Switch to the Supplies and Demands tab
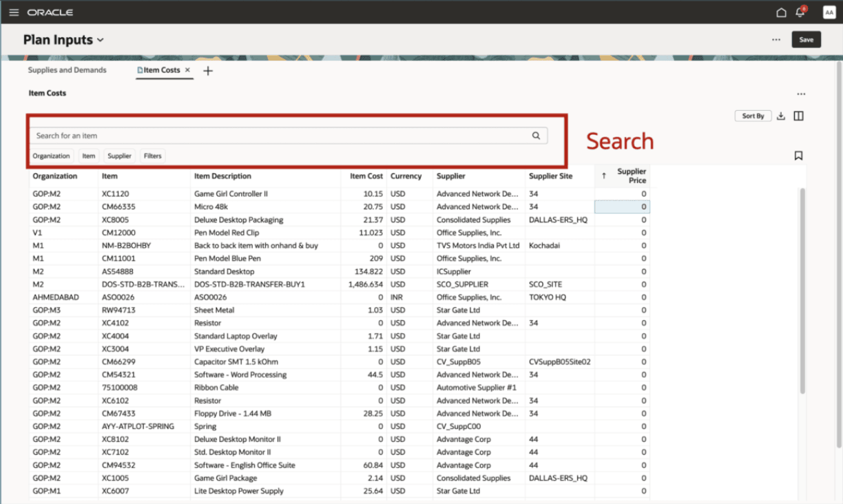This screenshot has height=504, width=843. pos(67,70)
